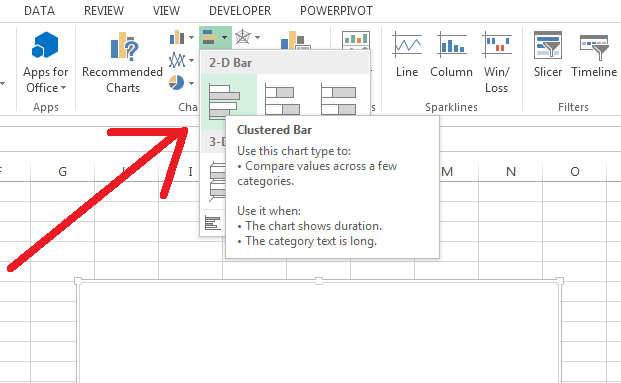Screen dimensions: 621x383
Task: Click the chart's top-left resize handle
Action: click(78, 281)
